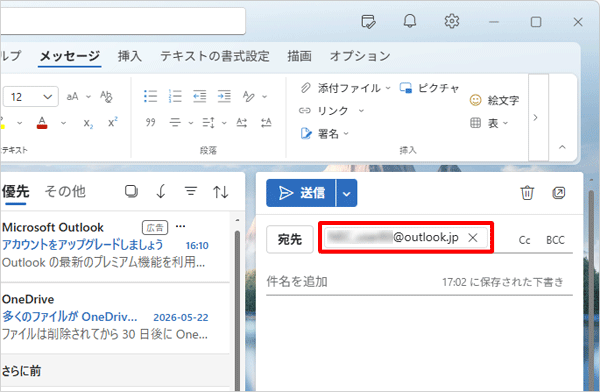Click the jump-down arrow icon in the list header
This screenshot has width=600, height=392.
(x=161, y=191)
